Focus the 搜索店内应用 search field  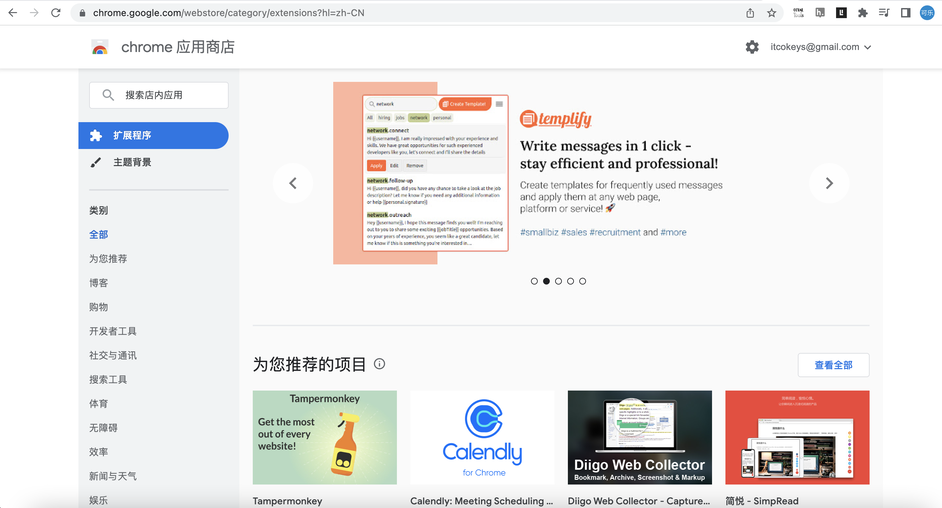point(159,95)
